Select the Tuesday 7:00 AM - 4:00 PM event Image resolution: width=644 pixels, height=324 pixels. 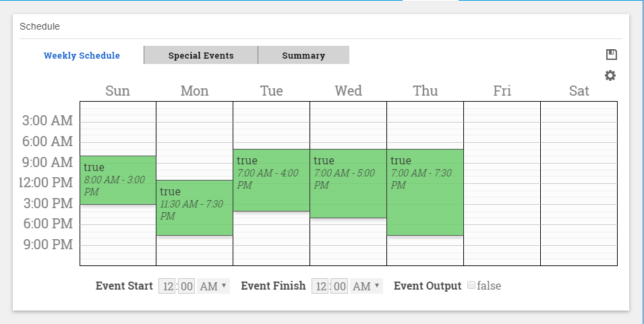click(271, 180)
